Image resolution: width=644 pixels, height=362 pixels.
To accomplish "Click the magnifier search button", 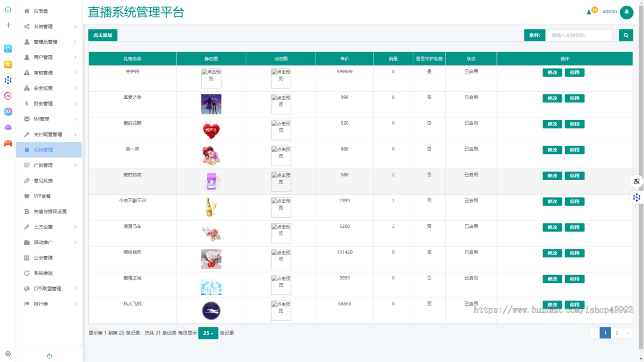I will coord(626,35).
